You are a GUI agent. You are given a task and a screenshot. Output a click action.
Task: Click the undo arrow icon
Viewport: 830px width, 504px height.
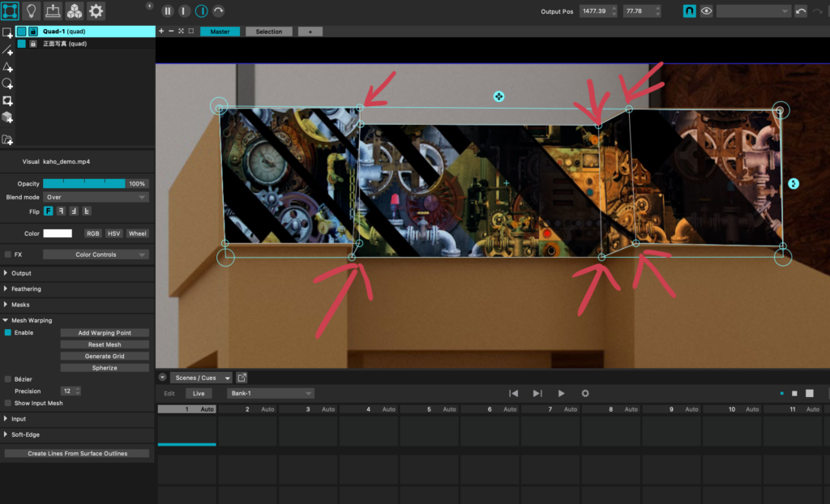point(801,11)
